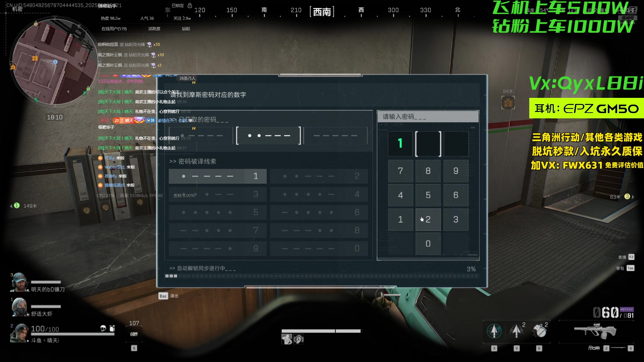
Task: Select the highlighted middle Morse code segment
Action: coord(268,135)
